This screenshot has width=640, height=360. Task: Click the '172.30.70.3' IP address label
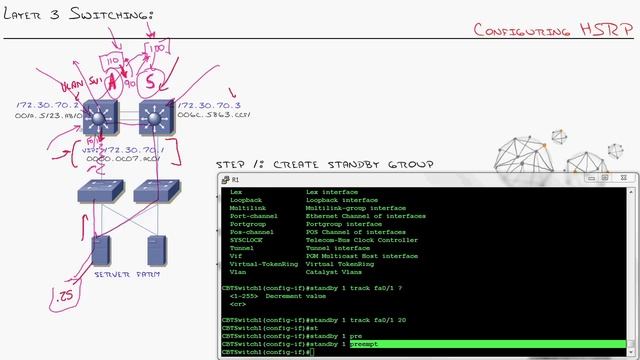pyautogui.click(x=209, y=106)
